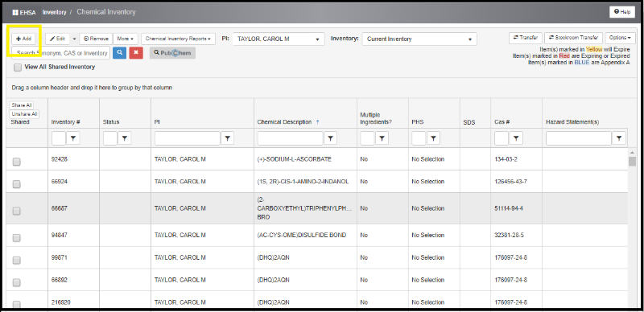This screenshot has height=312, width=644.
Task: Sort by Inventory # column header
Action: tap(65, 122)
